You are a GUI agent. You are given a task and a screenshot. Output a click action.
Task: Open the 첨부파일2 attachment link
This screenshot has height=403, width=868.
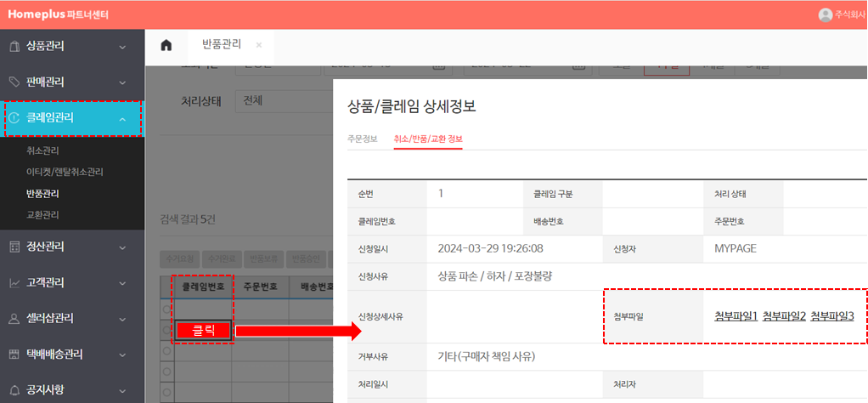pos(784,316)
